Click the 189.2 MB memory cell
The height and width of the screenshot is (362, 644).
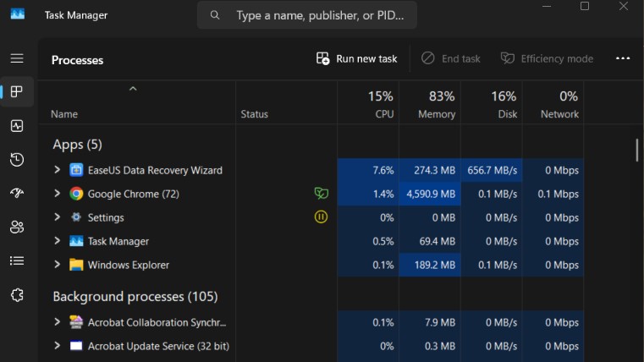430,265
